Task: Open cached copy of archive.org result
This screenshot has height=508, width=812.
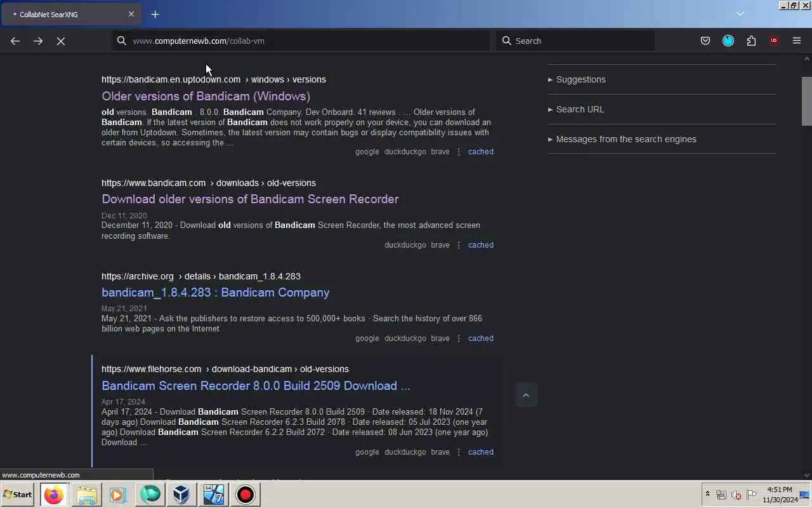Action: pos(480,338)
